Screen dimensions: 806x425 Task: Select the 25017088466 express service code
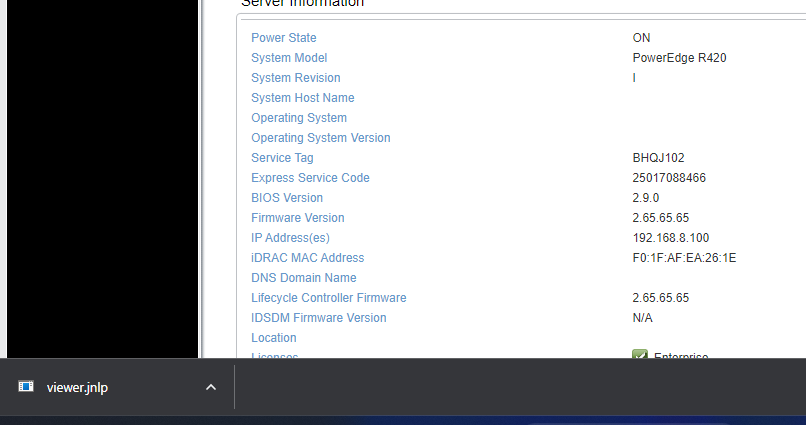pyautogui.click(x=669, y=178)
